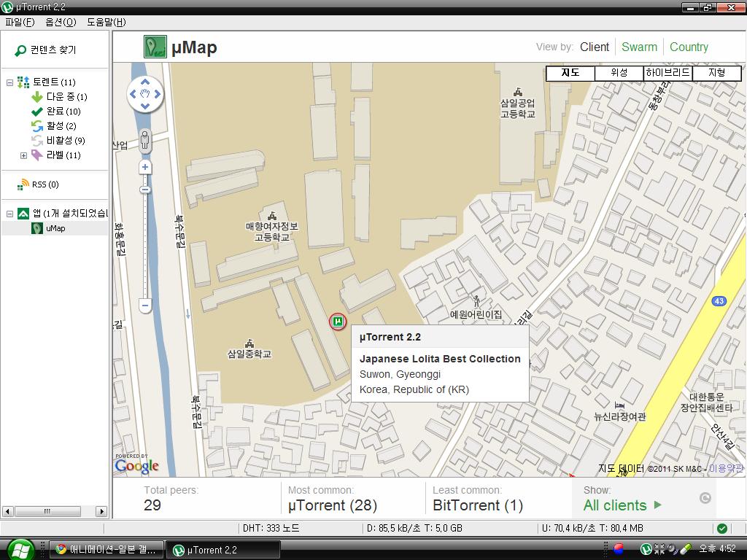This screenshot has height=560, width=747.
Task: Open the All clients filter dropdown
Action: point(622,505)
